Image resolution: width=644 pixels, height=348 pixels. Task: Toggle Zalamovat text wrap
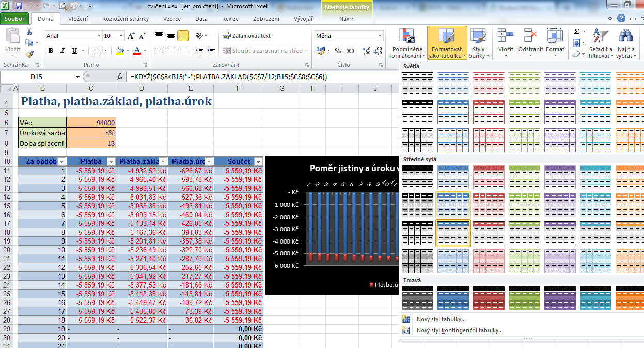click(247, 36)
